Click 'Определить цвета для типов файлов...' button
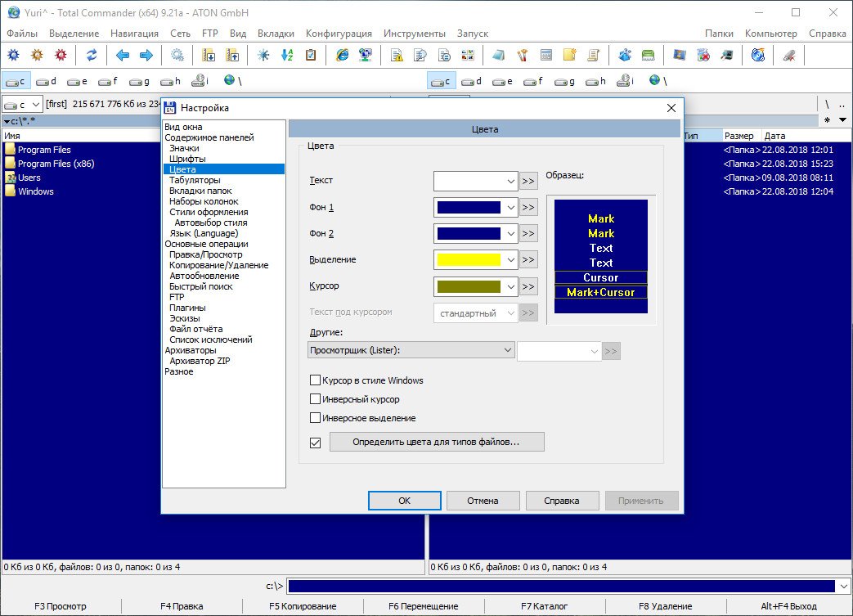 pyautogui.click(x=436, y=443)
